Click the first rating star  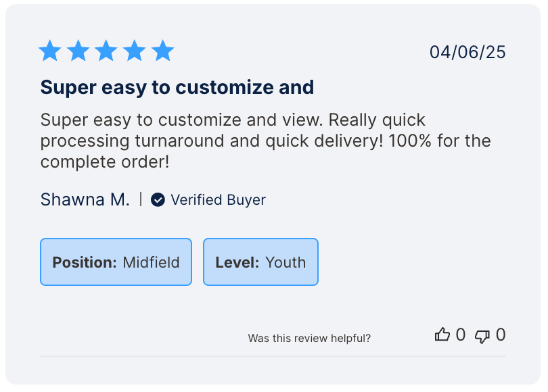[49, 51]
